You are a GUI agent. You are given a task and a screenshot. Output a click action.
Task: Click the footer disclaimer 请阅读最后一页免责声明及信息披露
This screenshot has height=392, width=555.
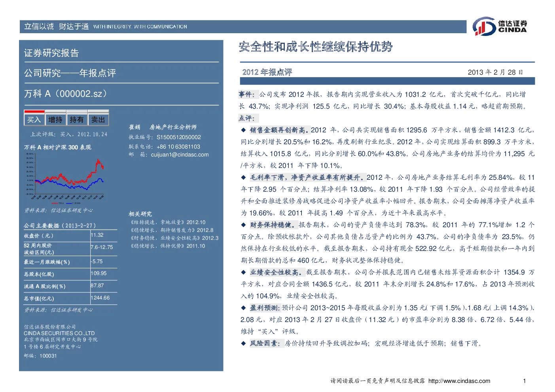[x=378, y=381]
